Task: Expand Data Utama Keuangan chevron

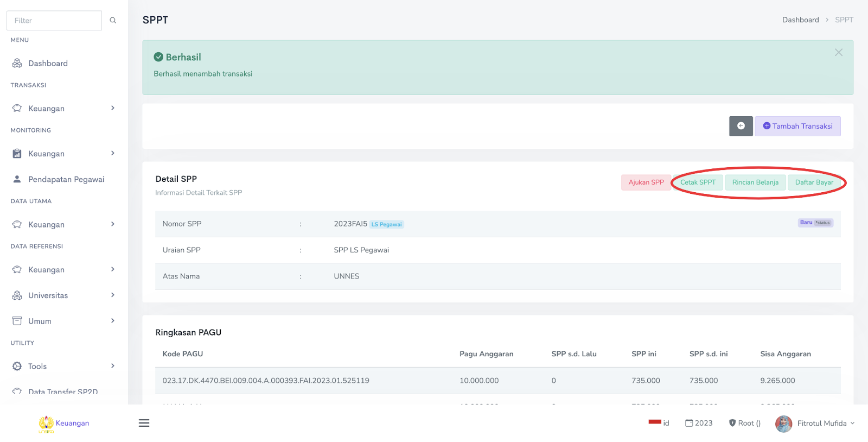Action: [113, 224]
